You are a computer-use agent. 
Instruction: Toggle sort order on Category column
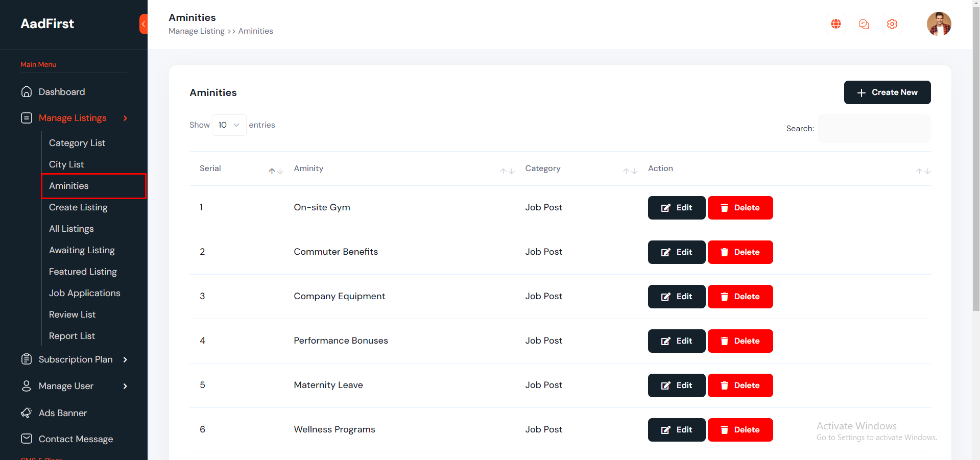coord(630,171)
